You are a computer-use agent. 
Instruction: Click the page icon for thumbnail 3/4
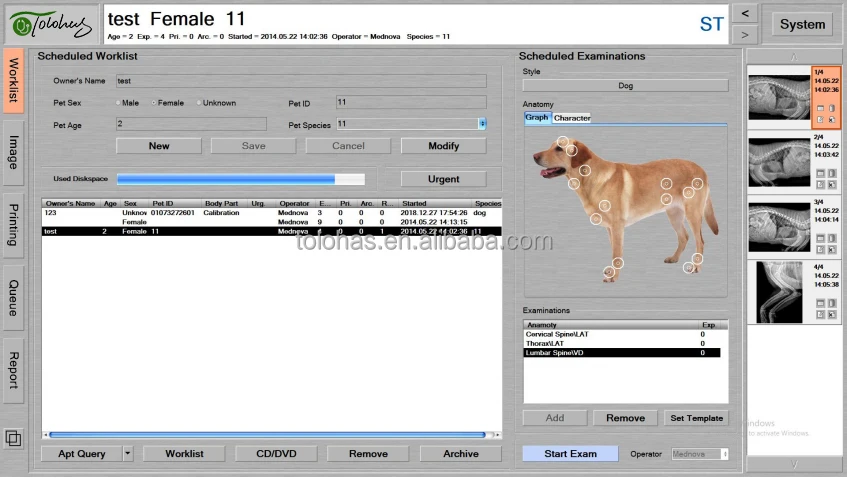[832, 238]
